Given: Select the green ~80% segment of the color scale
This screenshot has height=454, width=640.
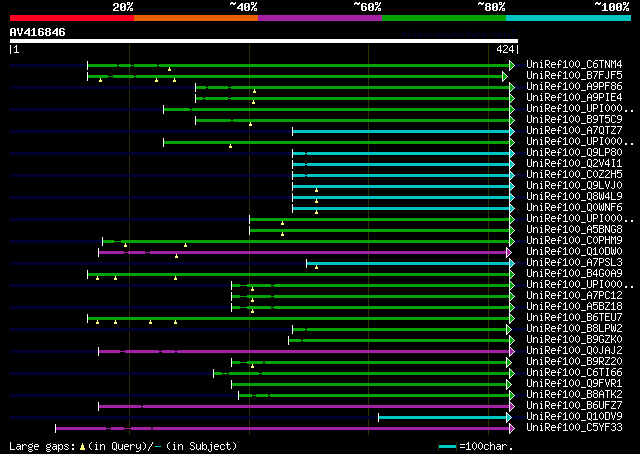Looking at the screenshot, I should [x=444, y=18].
